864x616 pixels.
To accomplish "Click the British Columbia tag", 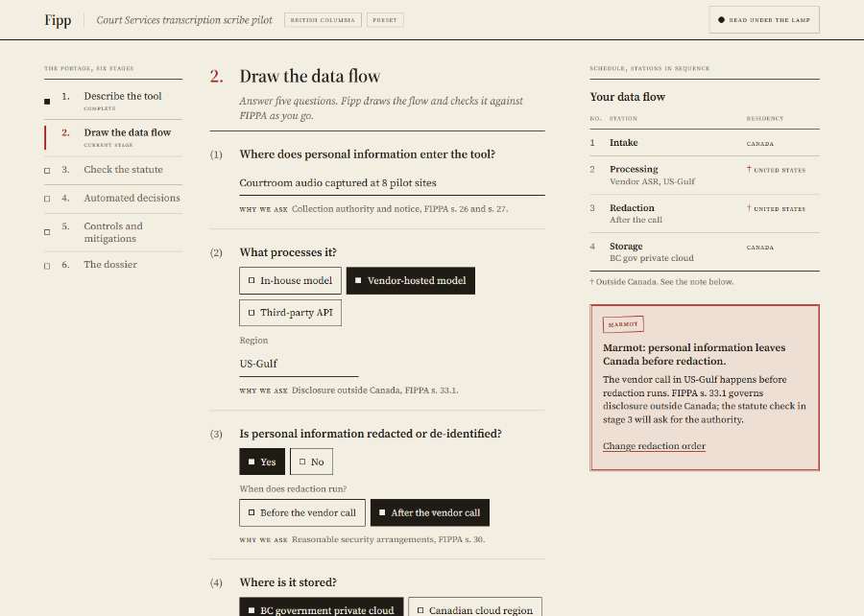I will (x=323, y=20).
